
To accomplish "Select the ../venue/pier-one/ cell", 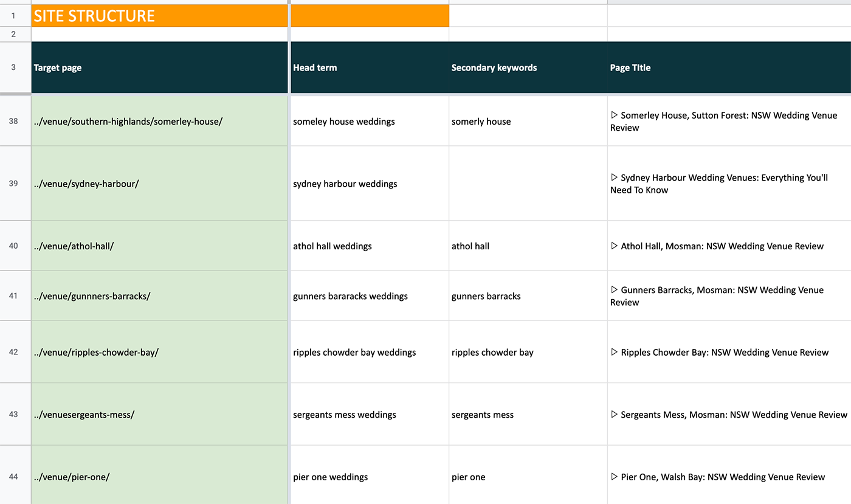I will (159, 476).
